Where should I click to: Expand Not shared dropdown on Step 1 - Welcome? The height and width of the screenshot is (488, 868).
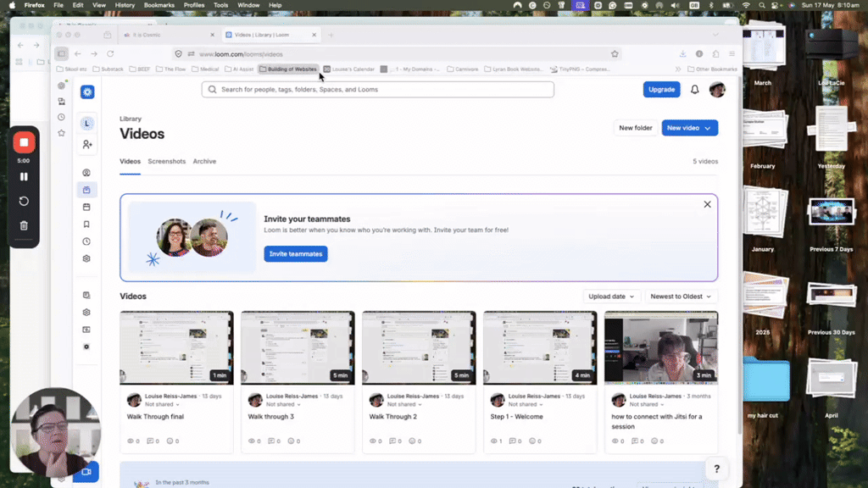click(x=526, y=404)
